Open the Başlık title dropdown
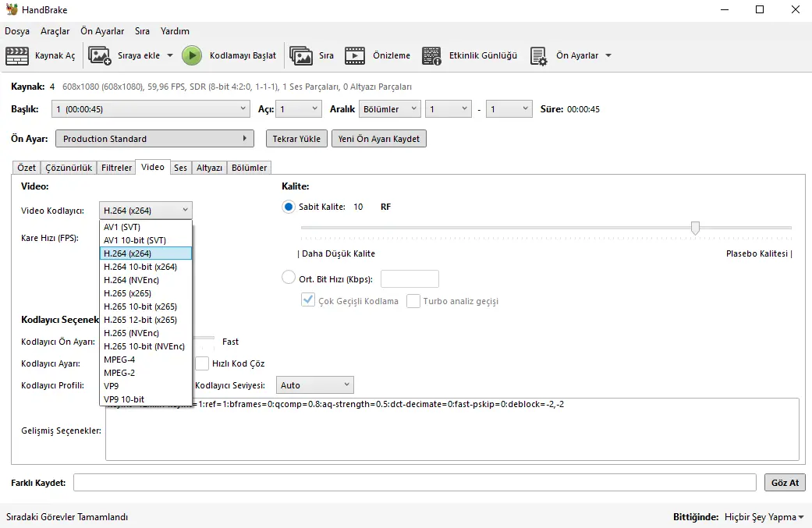This screenshot has height=528, width=812. click(151, 108)
